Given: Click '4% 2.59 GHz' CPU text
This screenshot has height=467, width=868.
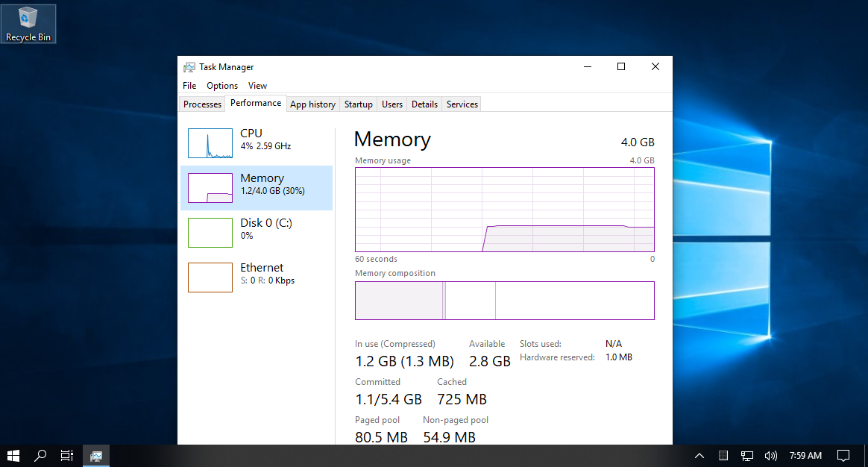Looking at the screenshot, I should (x=265, y=146).
